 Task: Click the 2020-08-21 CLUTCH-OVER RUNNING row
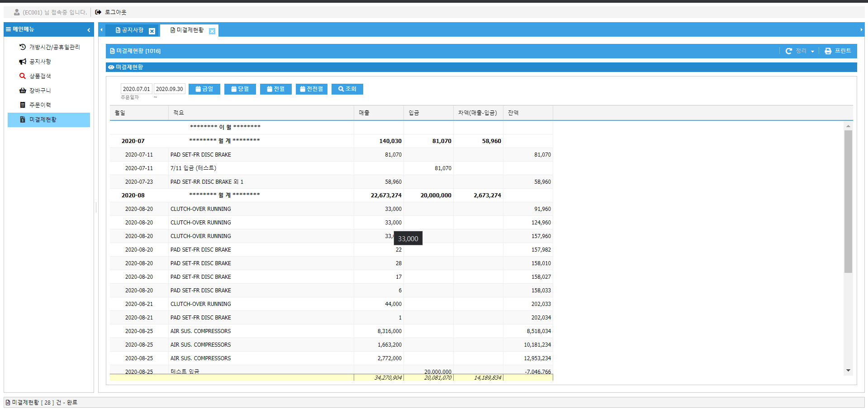(x=331, y=304)
